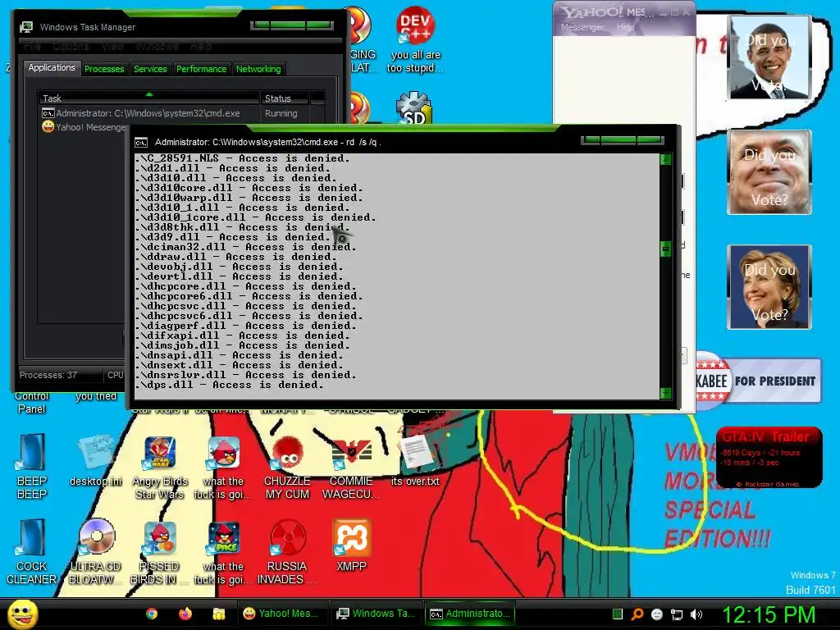Open the Control Panel desktop icon
This screenshot has height=630, width=840.
coord(32,402)
